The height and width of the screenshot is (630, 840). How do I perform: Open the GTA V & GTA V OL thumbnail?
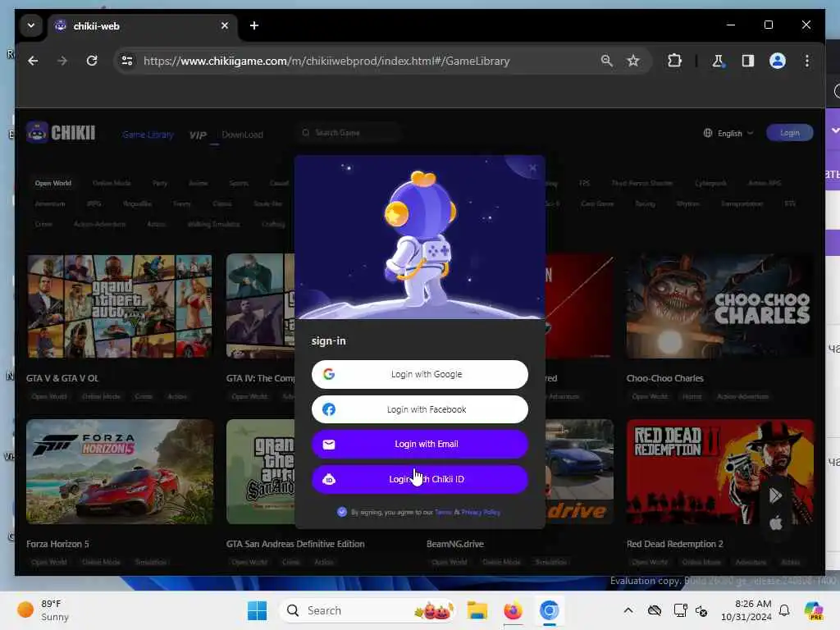(120, 306)
